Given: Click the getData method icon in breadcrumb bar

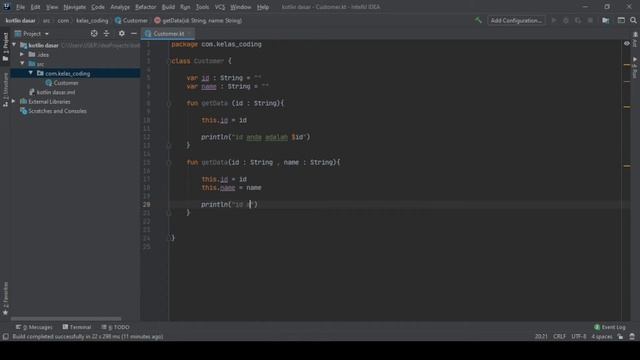Looking at the screenshot, I should (x=157, y=20).
